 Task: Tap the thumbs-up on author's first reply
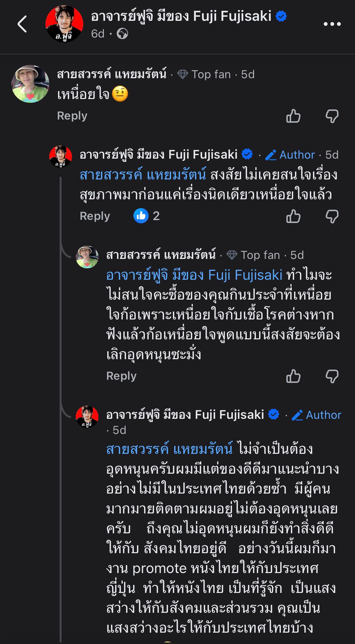point(293,216)
